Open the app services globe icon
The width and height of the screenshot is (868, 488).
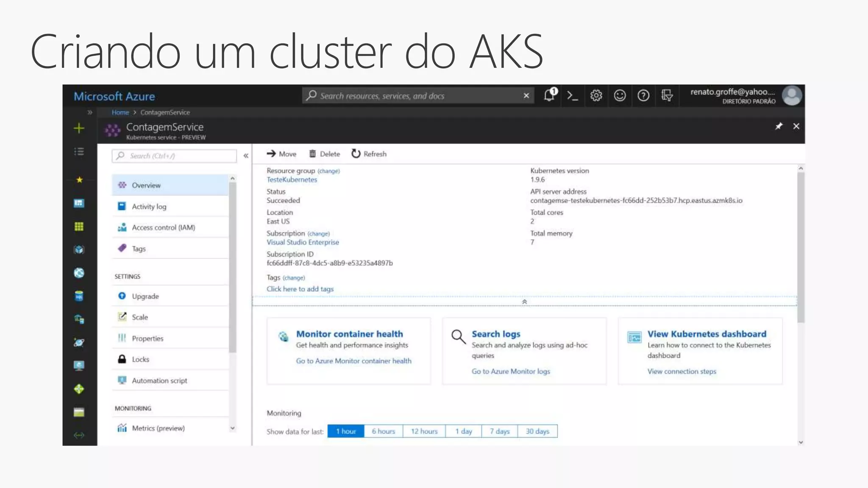(x=79, y=273)
